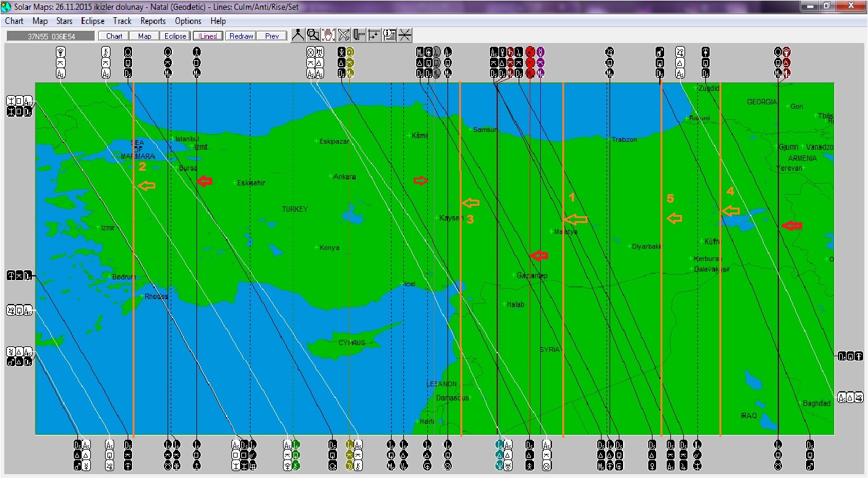Image resolution: width=868 pixels, height=484 pixels.
Task: Click the crossing lines icon
Action: tap(405, 35)
